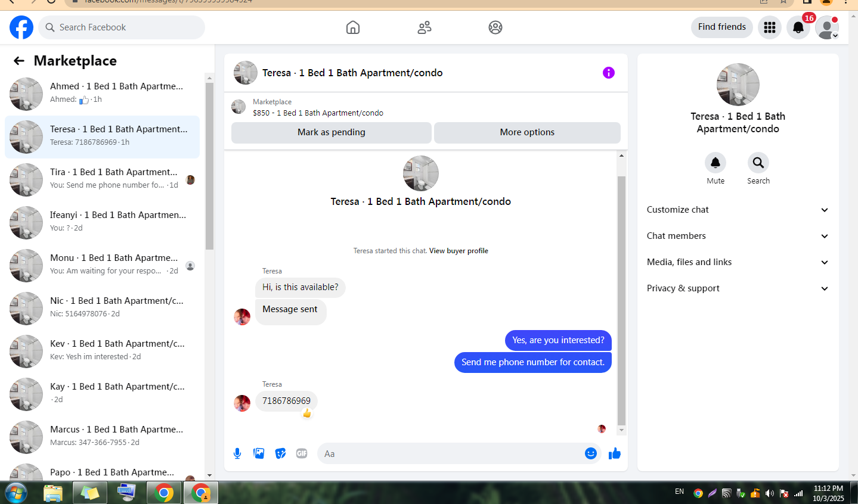Mute the Teresa conversation

pos(715,163)
